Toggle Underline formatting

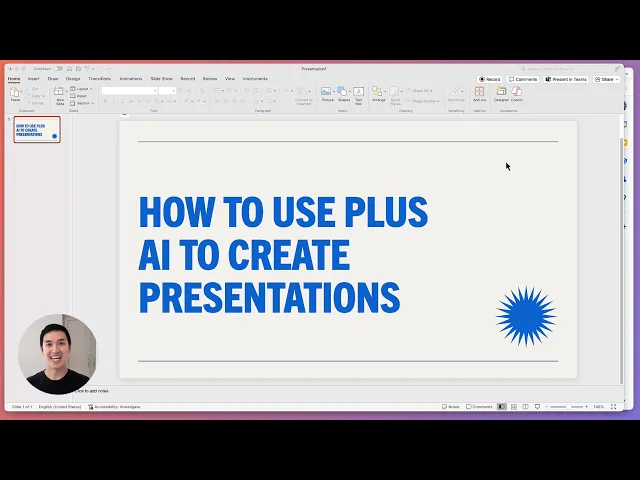(x=122, y=101)
